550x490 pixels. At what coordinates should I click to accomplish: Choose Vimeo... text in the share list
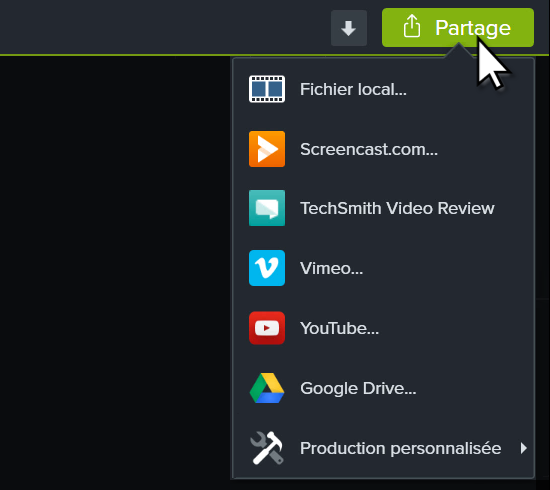(331, 268)
